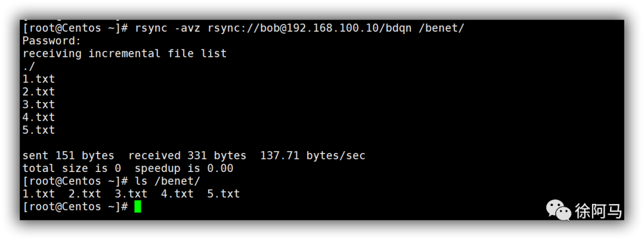Click the ./ directory entry line
This screenshot has width=644, height=240.
point(29,67)
